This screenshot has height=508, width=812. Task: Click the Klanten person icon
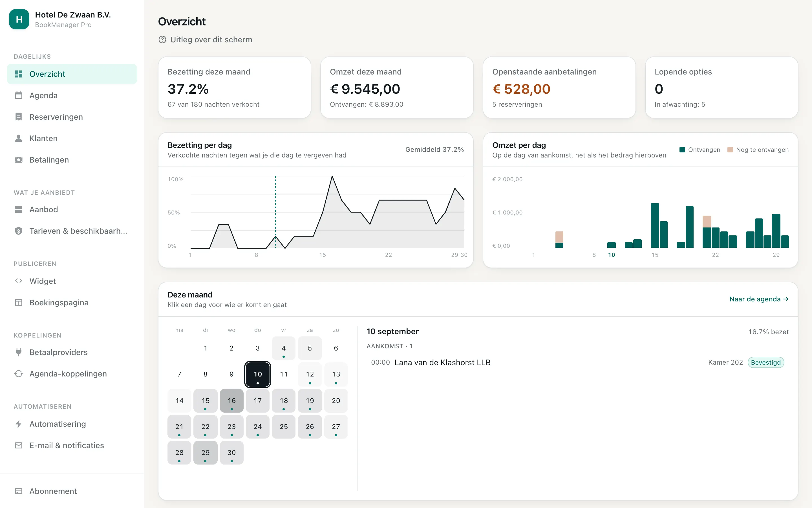[x=19, y=138]
